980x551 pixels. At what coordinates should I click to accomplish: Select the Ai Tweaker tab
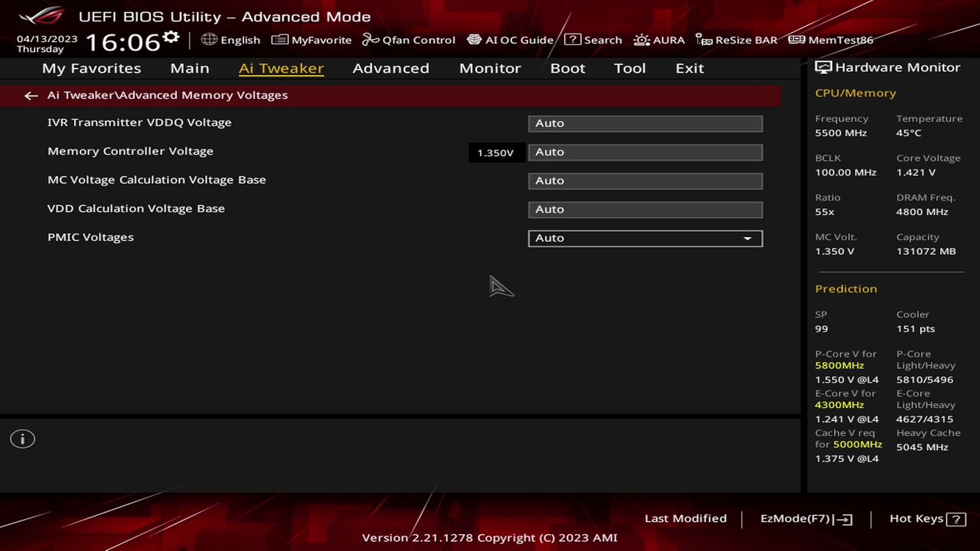pos(281,68)
